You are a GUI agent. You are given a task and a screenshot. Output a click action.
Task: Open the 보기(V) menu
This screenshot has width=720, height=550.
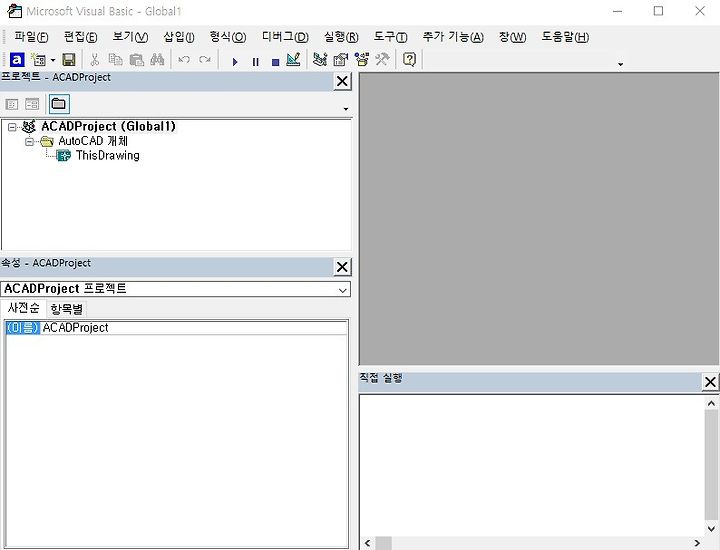tap(130, 37)
